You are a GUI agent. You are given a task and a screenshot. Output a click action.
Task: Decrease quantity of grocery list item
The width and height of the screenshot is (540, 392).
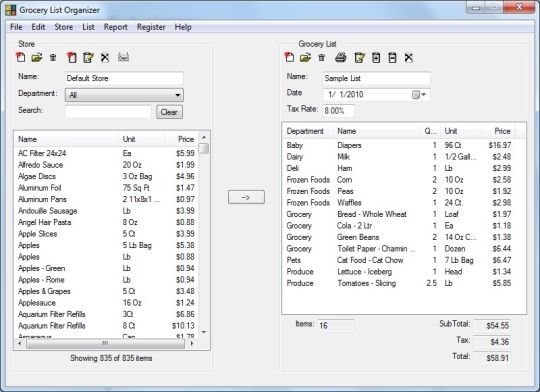[392, 57]
